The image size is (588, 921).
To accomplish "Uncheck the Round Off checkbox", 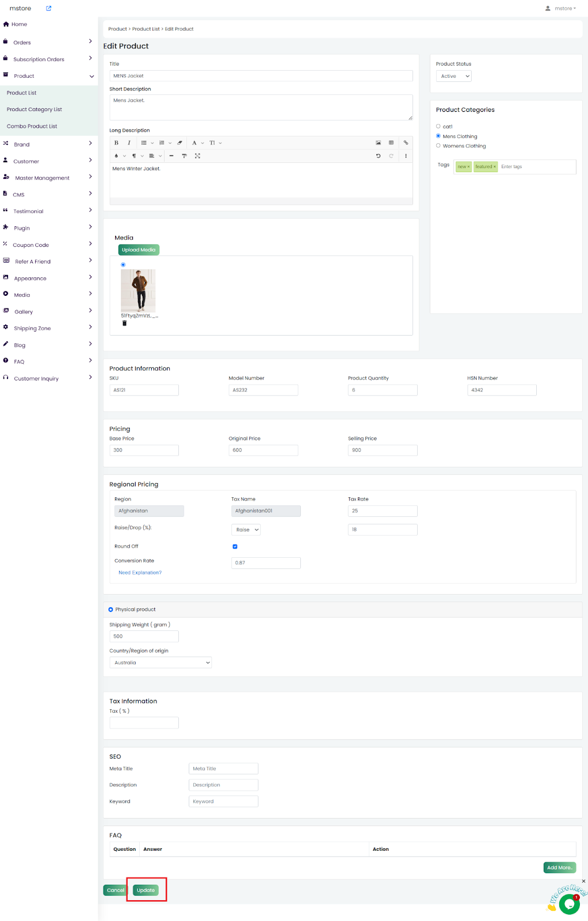I will point(235,546).
